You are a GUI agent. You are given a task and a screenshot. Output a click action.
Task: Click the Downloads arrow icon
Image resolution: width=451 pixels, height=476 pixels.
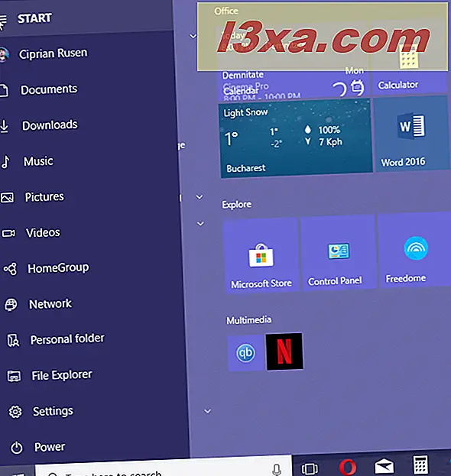pos(5,126)
